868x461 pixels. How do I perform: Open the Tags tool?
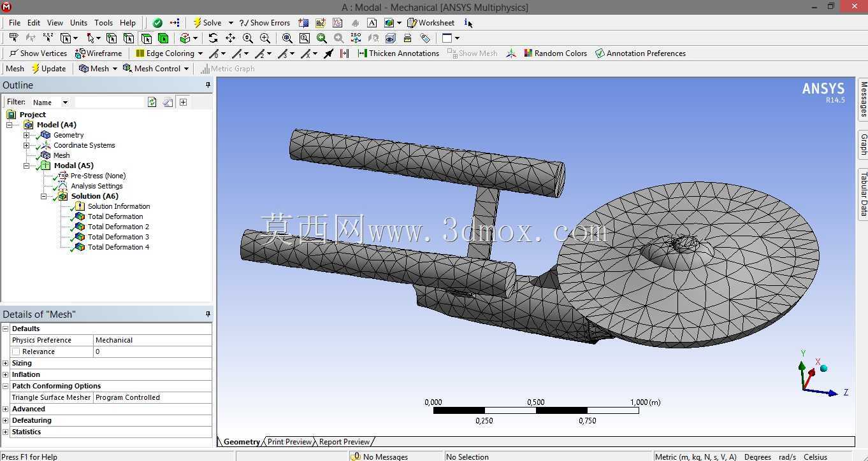pyautogui.click(x=425, y=38)
